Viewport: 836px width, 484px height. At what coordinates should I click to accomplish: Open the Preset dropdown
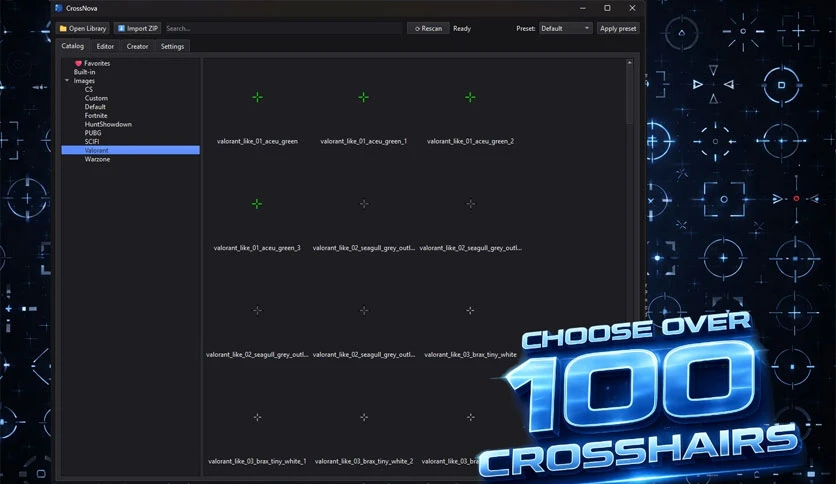tap(565, 28)
